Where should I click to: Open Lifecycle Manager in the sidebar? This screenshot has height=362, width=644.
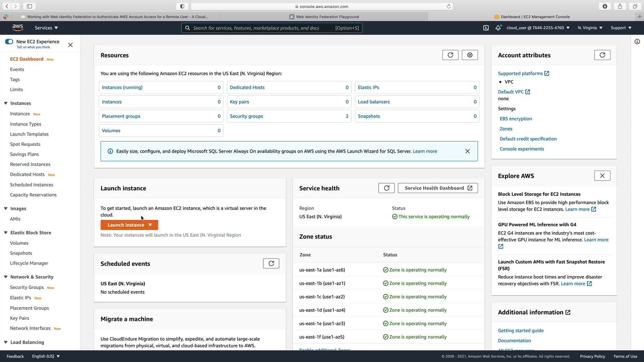(x=29, y=263)
